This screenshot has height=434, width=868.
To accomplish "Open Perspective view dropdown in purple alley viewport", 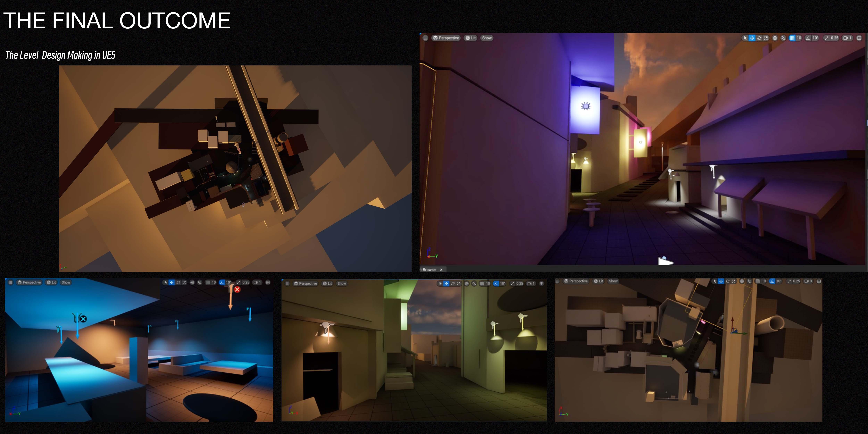I will click(x=446, y=38).
